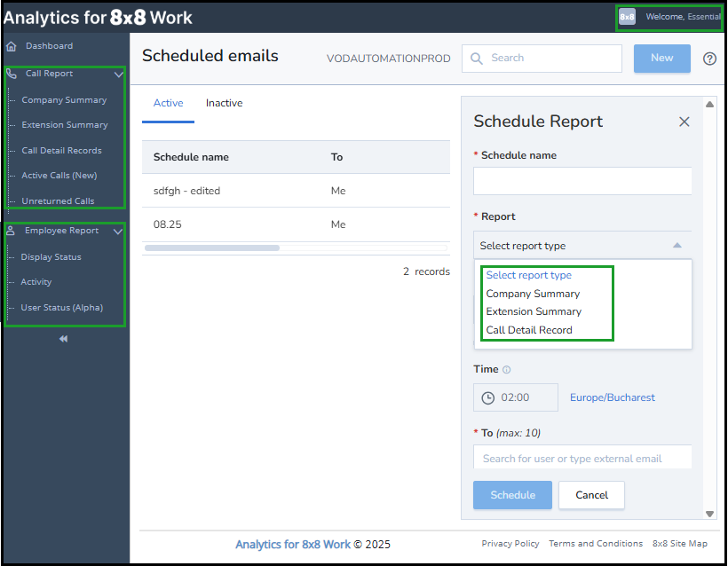Click the Schedule name input field
Image resolution: width=728 pixels, height=566 pixels.
(x=582, y=181)
